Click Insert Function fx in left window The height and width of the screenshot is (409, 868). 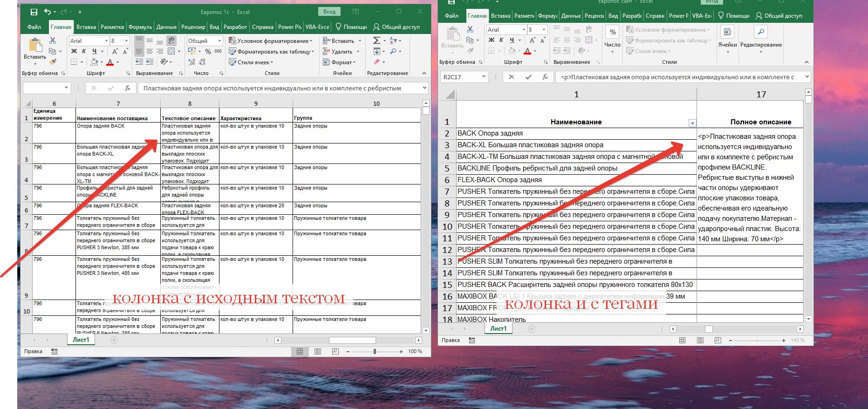[127, 88]
